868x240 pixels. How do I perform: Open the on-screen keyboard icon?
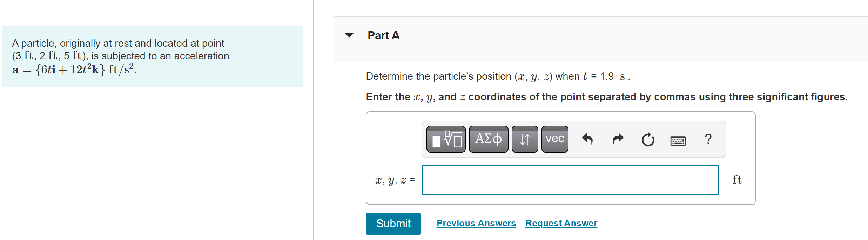click(678, 140)
